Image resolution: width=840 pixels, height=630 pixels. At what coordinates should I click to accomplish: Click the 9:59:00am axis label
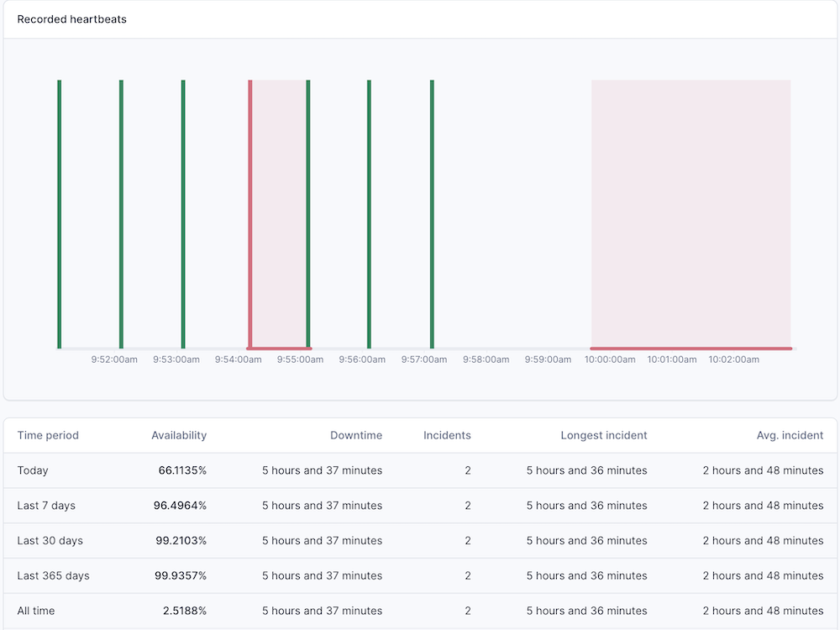tap(548, 360)
